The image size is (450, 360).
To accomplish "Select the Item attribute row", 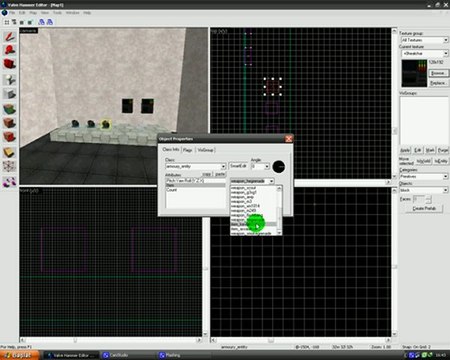I will tap(196, 185).
